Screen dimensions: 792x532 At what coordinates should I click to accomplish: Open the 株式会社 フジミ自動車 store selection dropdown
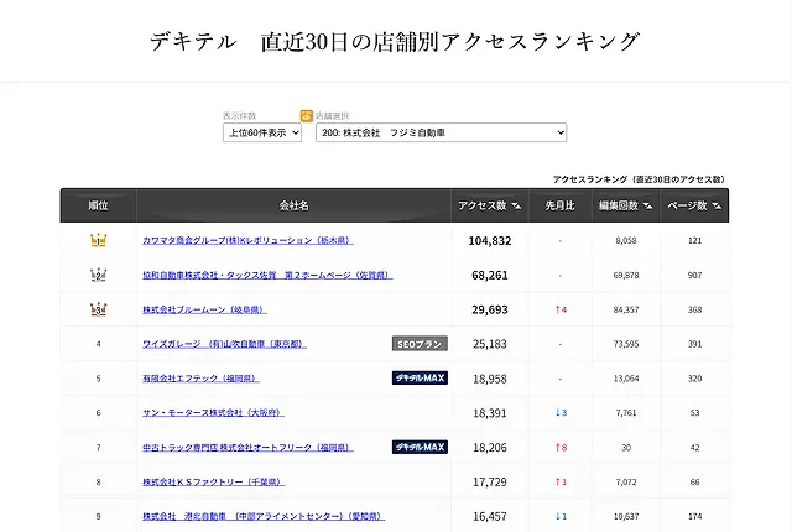441,133
